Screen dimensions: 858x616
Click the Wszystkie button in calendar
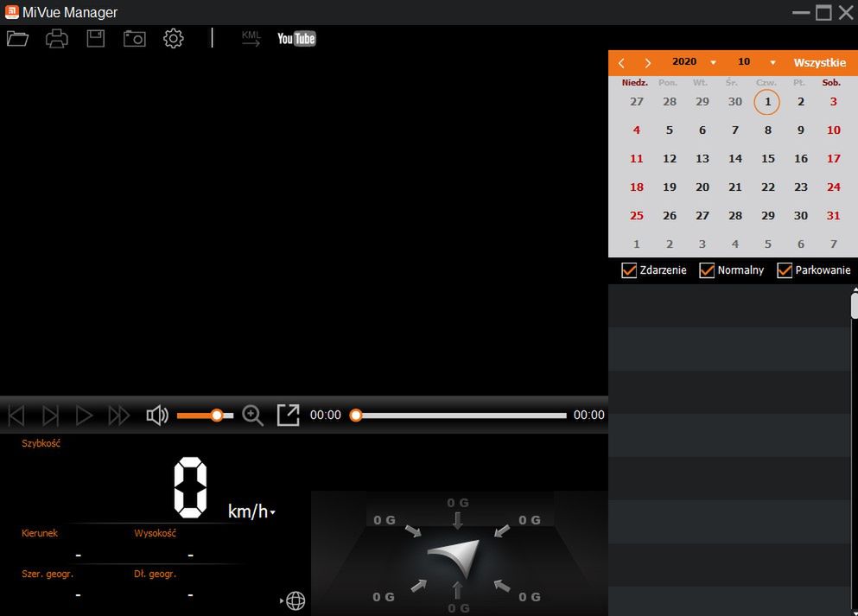pyautogui.click(x=820, y=63)
